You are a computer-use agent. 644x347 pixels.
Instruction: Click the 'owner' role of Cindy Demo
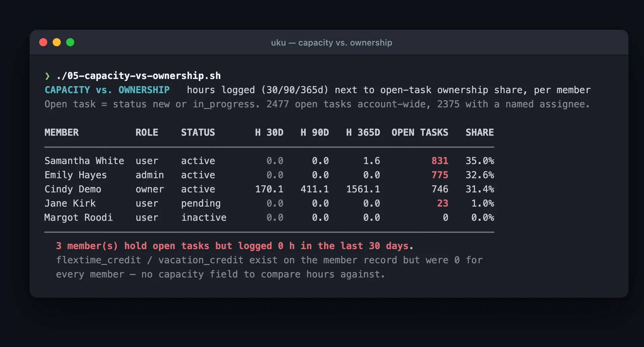[x=150, y=189]
